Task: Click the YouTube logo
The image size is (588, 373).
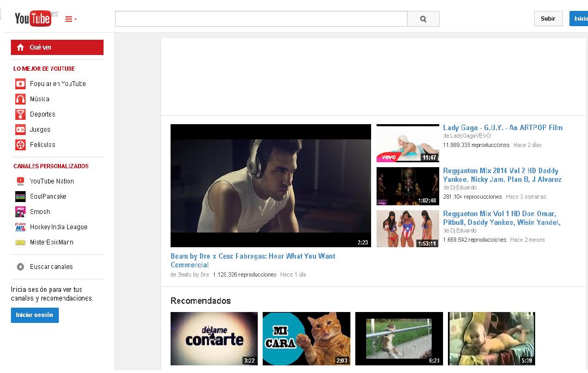Action: click(x=33, y=19)
